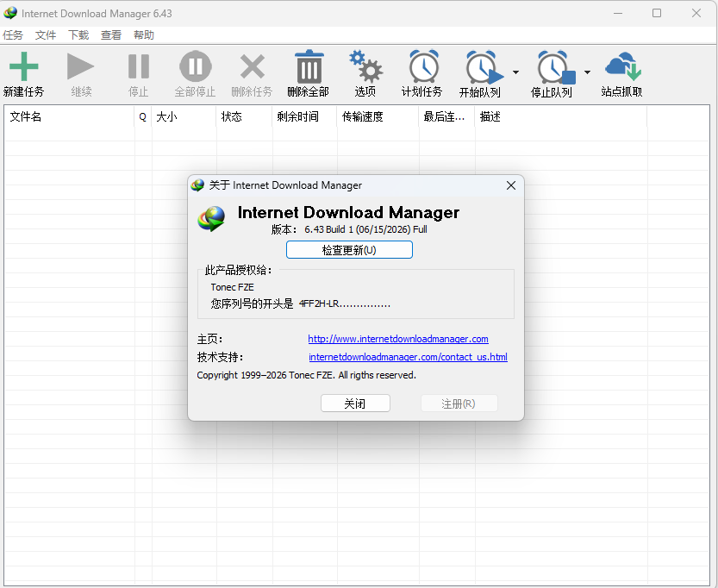718x588 pixels.
Task: Click the 检查更新(U) button
Action: click(349, 250)
